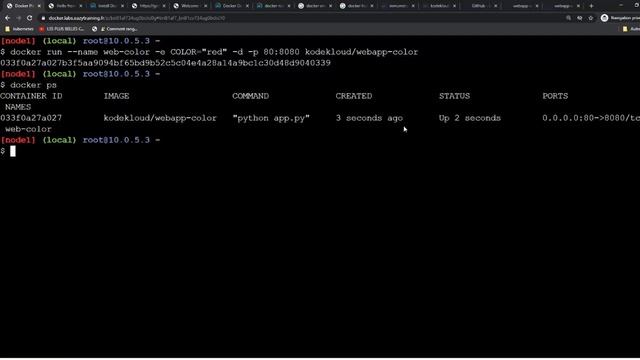640x360 pixels.
Task: Click the IMAGE column header
Action: [116, 96]
